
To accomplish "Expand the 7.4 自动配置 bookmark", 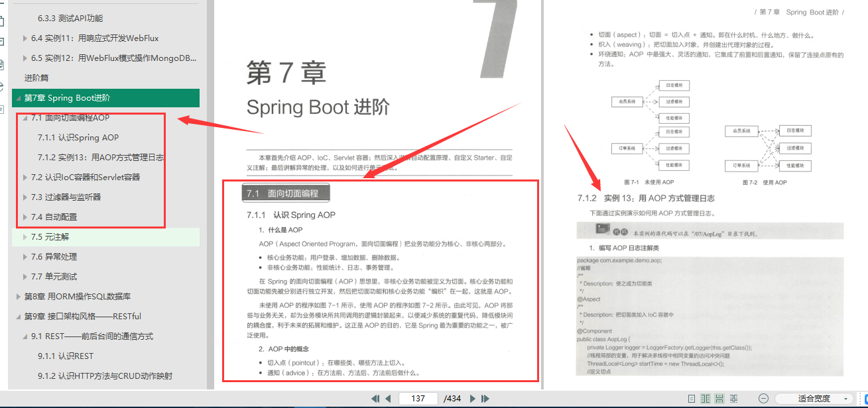I will (25, 217).
